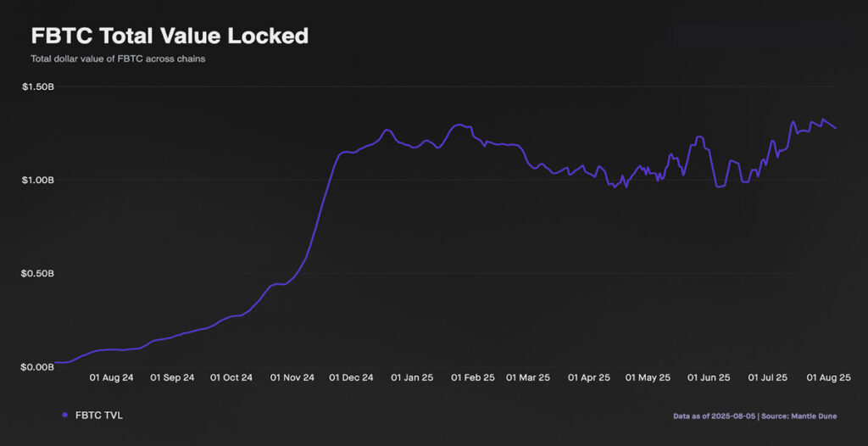The image size is (868, 446).
Task: Click the purple FBTC TVL legend dot
Action: pos(64,415)
